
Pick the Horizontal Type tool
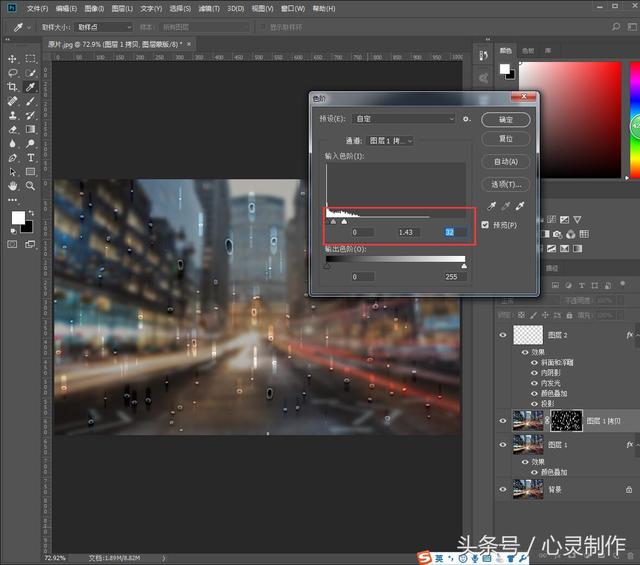click(x=31, y=157)
